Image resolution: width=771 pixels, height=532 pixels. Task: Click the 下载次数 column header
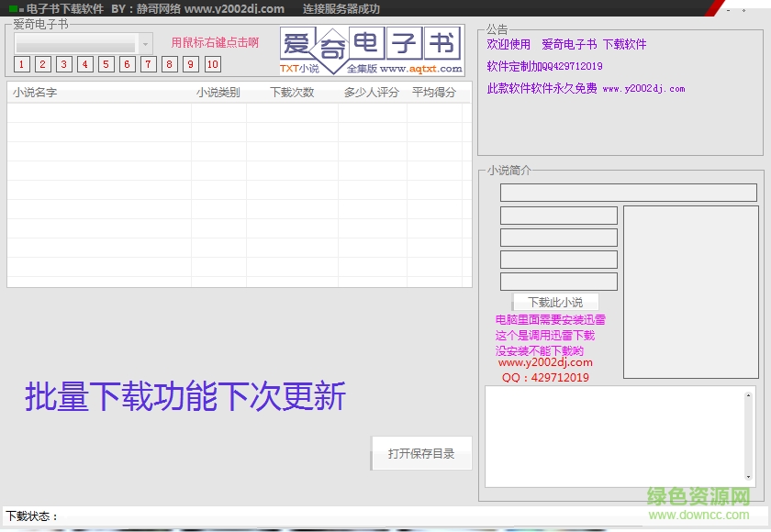coord(293,92)
